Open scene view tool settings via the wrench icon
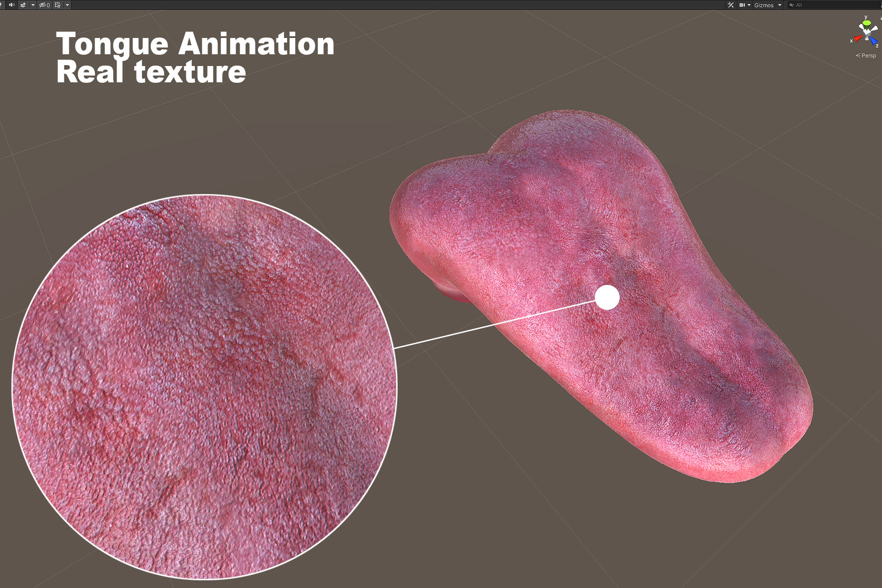Image resolution: width=882 pixels, height=588 pixels. pos(730,5)
